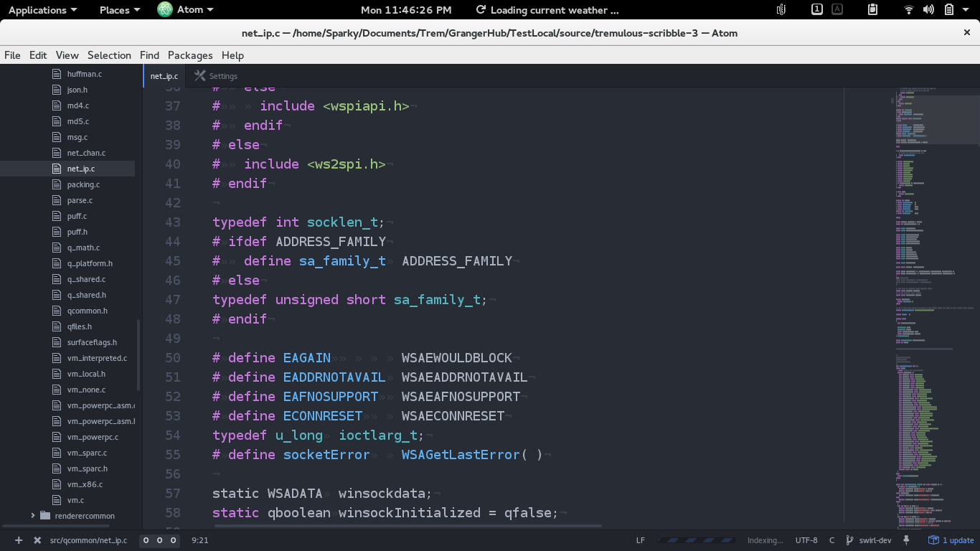Click cursor position 9:21 in status bar

tap(200, 540)
